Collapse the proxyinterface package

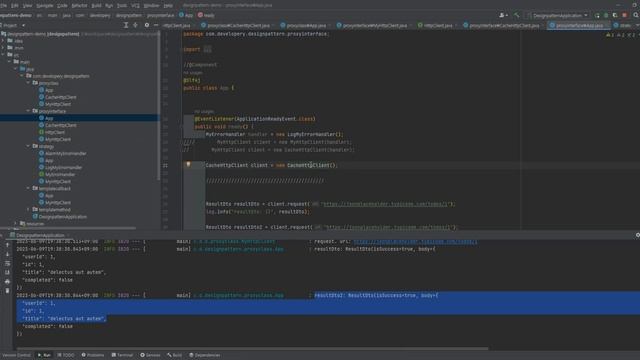pos(29,111)
